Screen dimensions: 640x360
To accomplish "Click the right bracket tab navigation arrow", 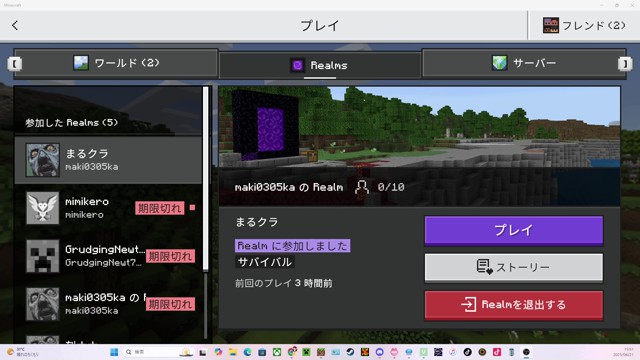I will click(625, 64).
